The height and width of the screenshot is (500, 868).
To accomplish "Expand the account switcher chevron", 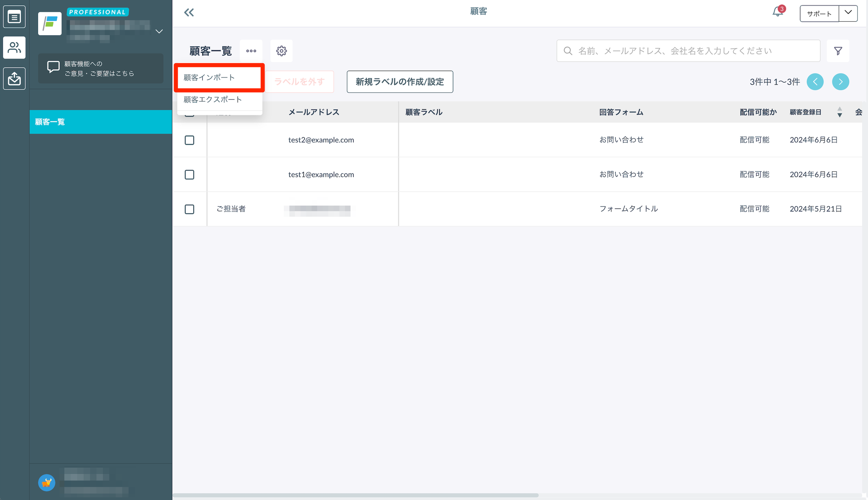I will point(159,31).
